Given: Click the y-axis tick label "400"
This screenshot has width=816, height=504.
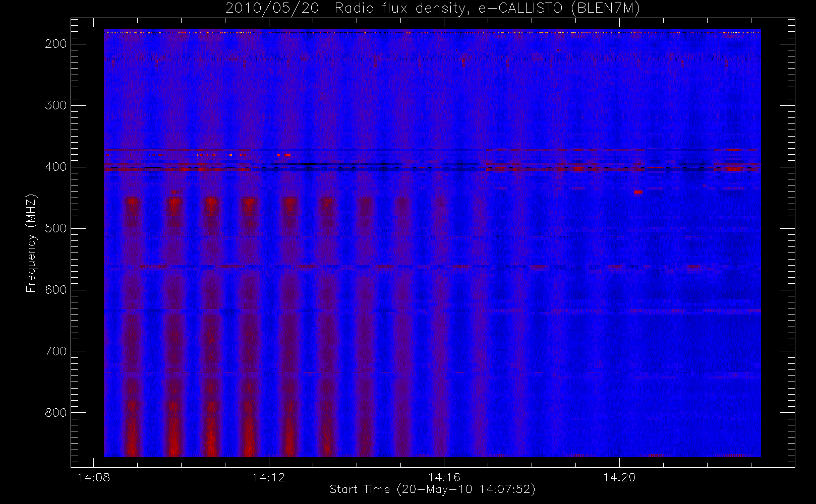Looking at the screenshot, I should (56, 167).
